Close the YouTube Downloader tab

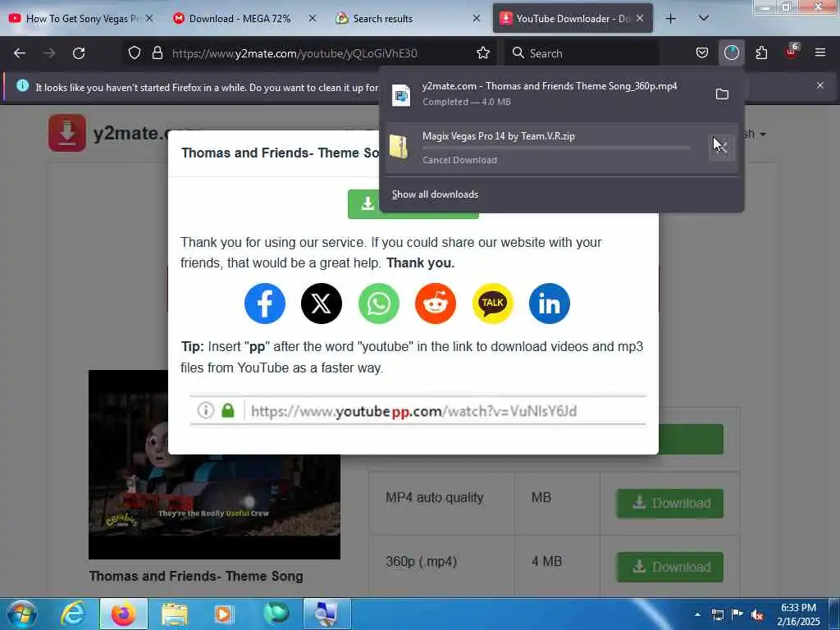(640, 18)
